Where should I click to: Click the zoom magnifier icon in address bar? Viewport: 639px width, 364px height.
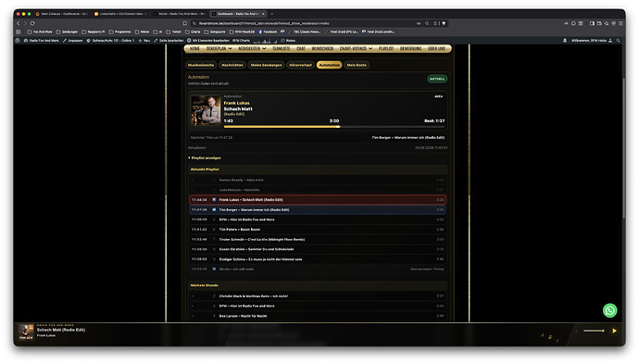coord(427,24)
